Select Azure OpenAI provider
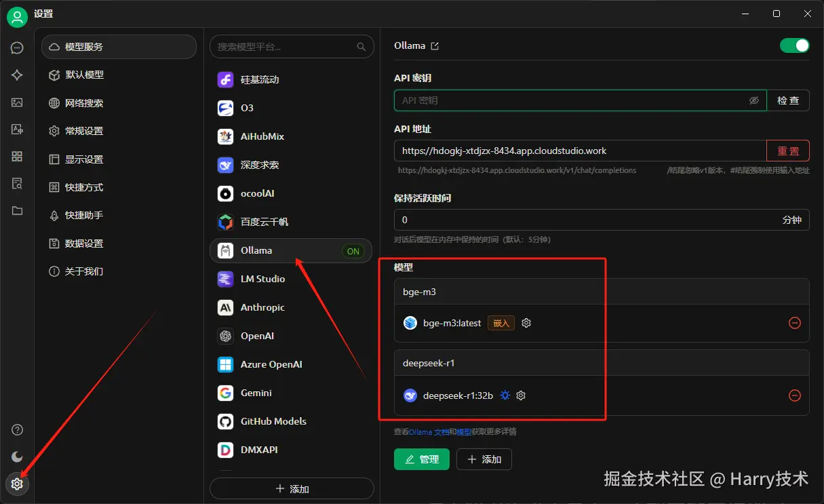This screenshot has width=824, height=504. [292, 364]
